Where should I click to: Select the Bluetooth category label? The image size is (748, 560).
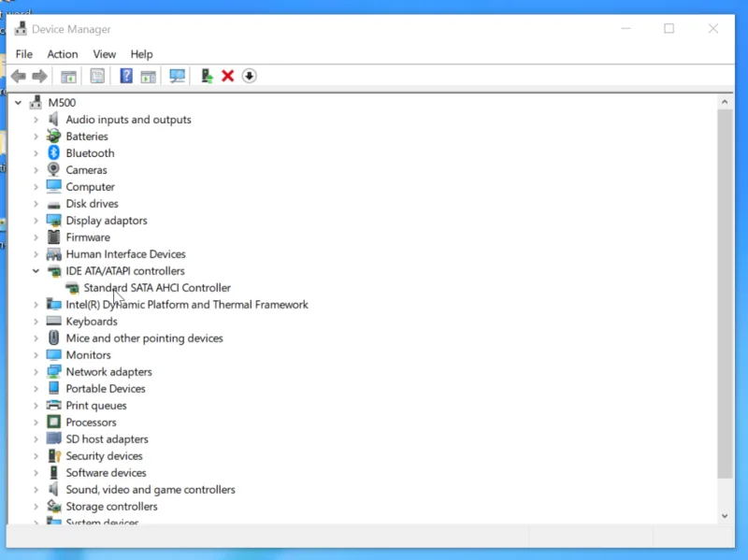(x=90, y=153)
